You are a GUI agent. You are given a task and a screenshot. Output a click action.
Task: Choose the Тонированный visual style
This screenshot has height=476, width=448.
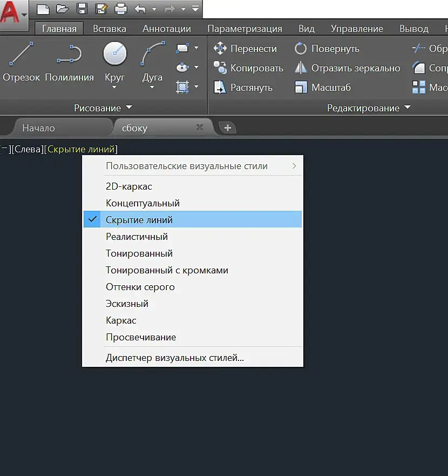point(193,253)
